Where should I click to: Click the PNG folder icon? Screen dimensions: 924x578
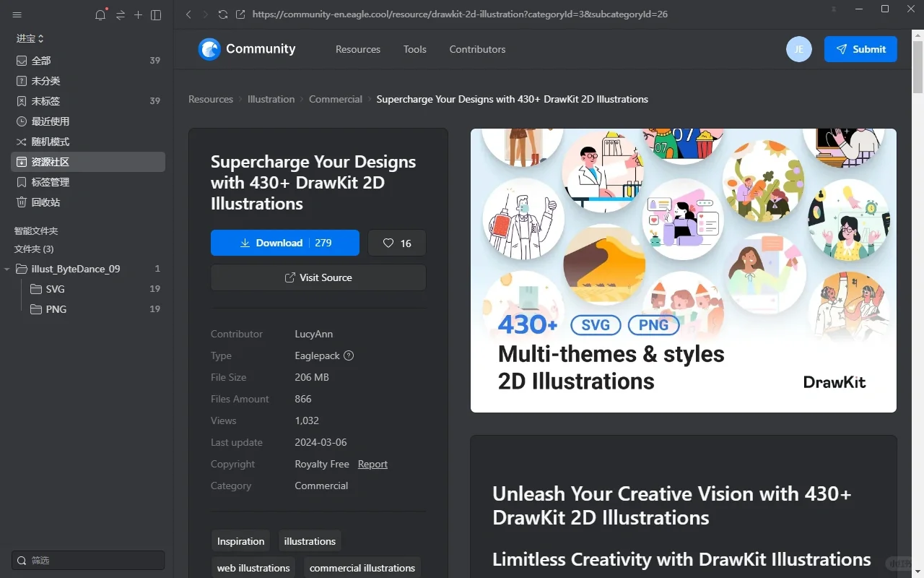coord(36,309)
